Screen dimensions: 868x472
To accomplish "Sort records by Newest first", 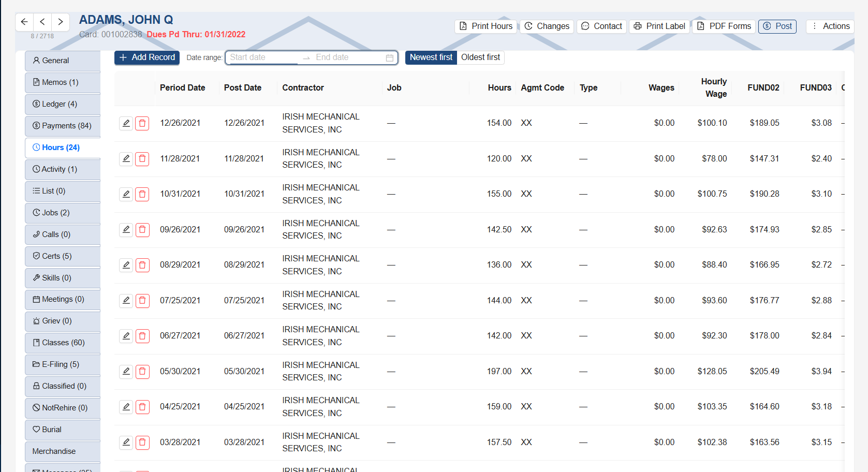I will [x=431, y=57].
